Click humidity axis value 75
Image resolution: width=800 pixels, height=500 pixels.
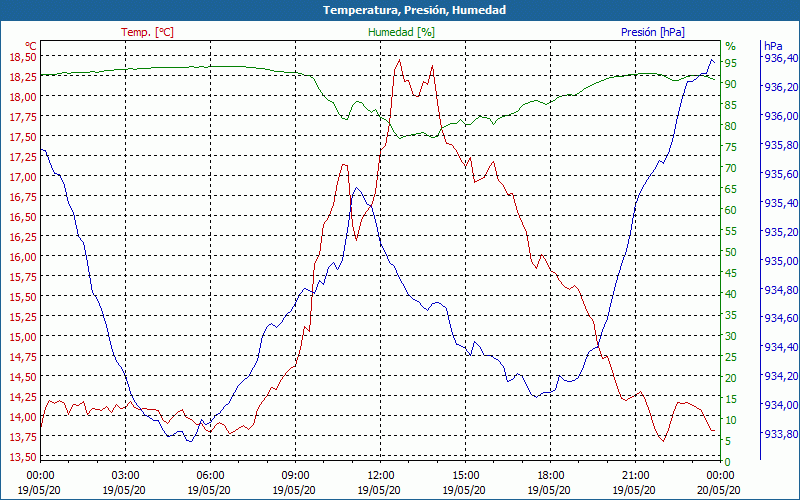(x=731, y=147)
